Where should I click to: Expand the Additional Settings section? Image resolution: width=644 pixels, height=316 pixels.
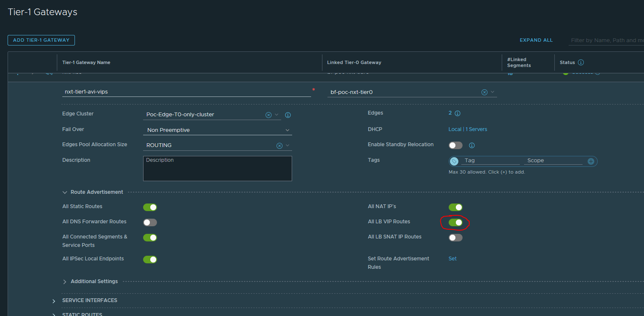coord(65,281)
